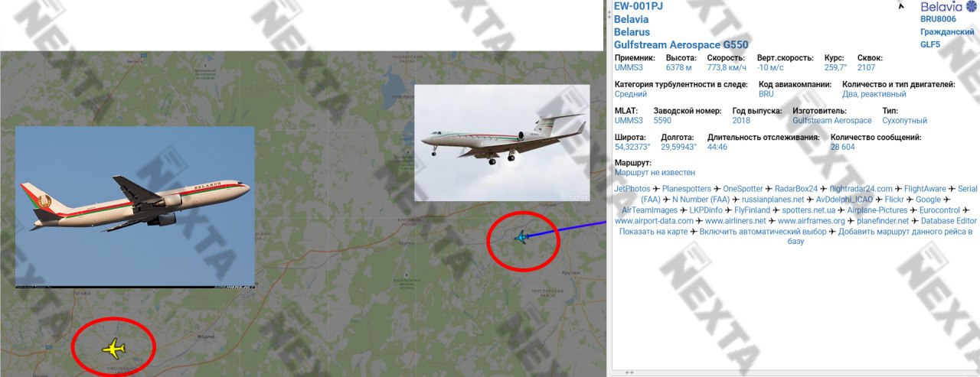Click registration EW-001PJ heading
Viewport: 980px width, 377px height.
(639, 6)
